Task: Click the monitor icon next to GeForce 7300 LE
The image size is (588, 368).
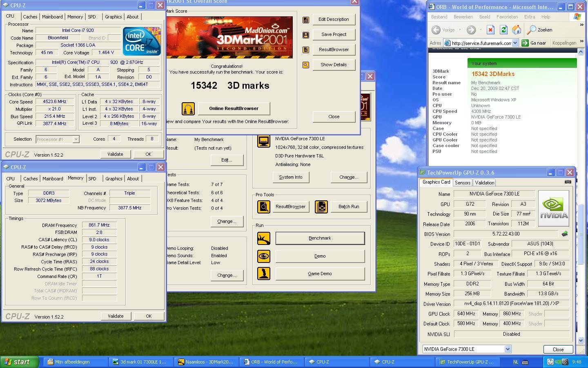Action: [264, 141]
